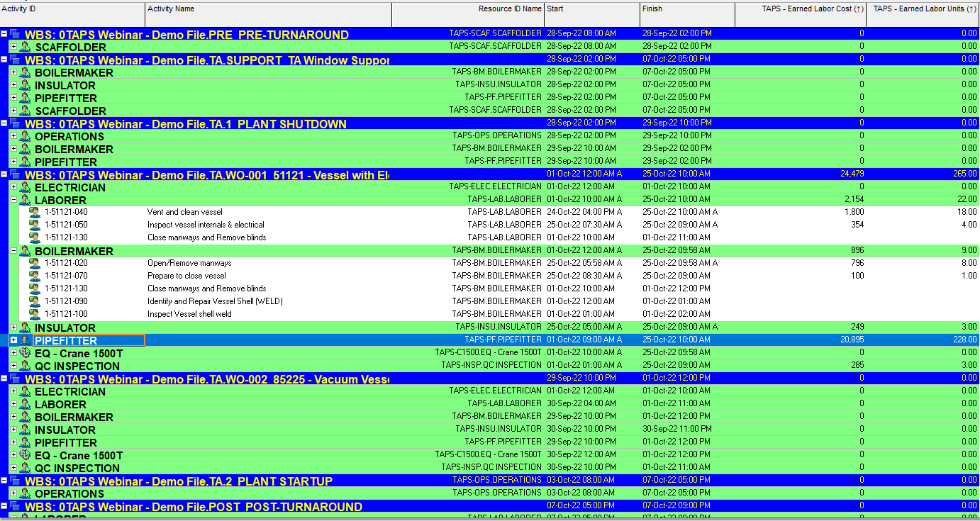This screenshot has height=521, width=980.
Task: Collapse the LABORER group under WO-001
Action: 13,201
